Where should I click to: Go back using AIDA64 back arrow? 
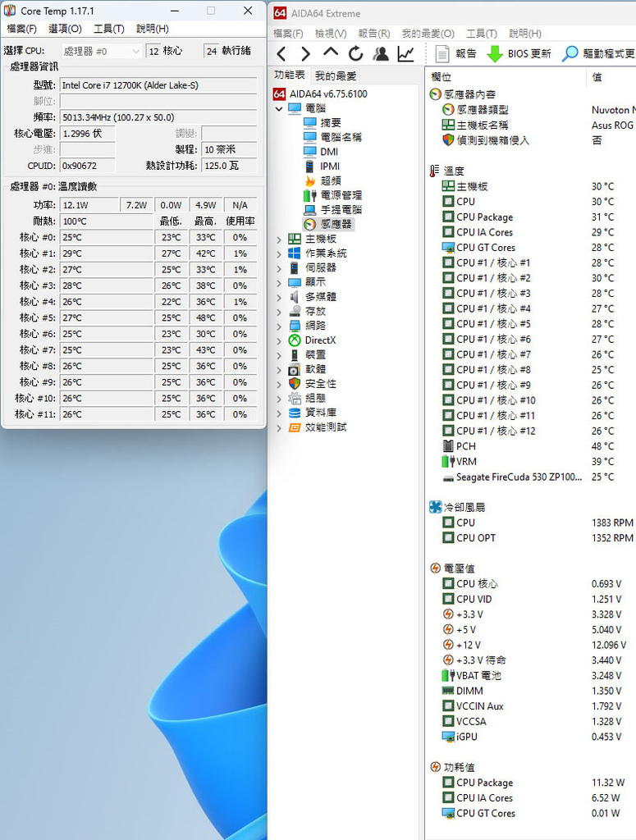pos(281,53)
